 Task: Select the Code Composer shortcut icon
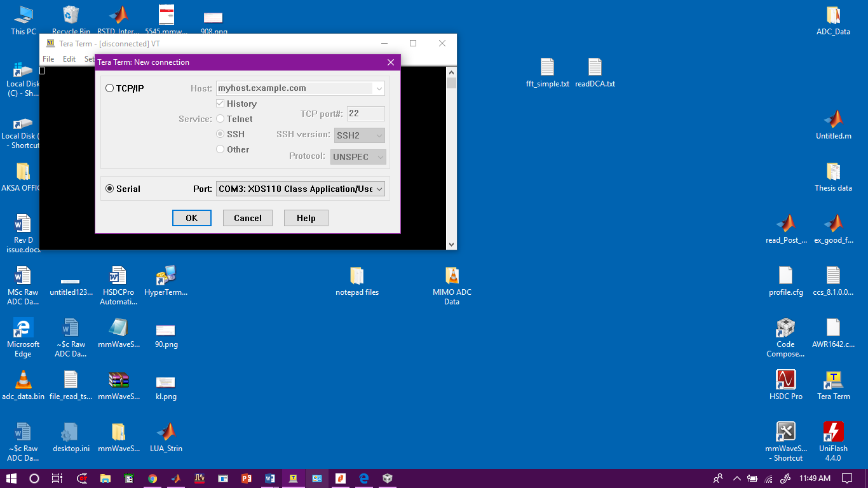(x=786, y=337)
